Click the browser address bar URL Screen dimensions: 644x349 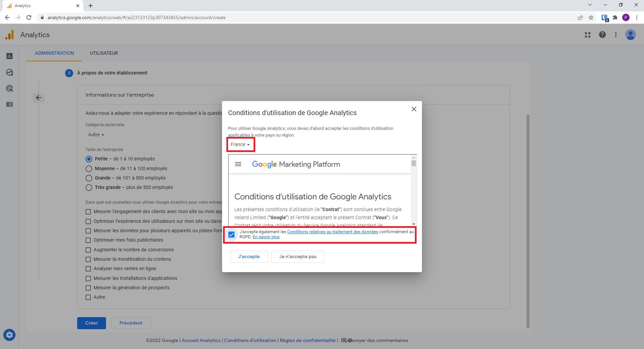[137, 17]
